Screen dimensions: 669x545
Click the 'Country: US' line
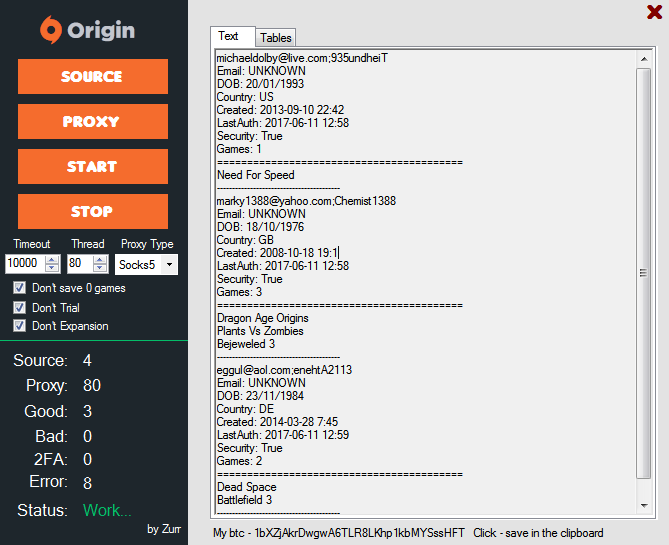click(245, 97)
